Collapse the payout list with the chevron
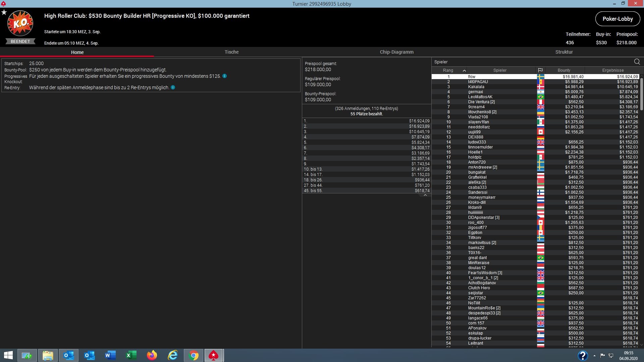The width and height of the screenshot is (644, 362). [425, 195]
